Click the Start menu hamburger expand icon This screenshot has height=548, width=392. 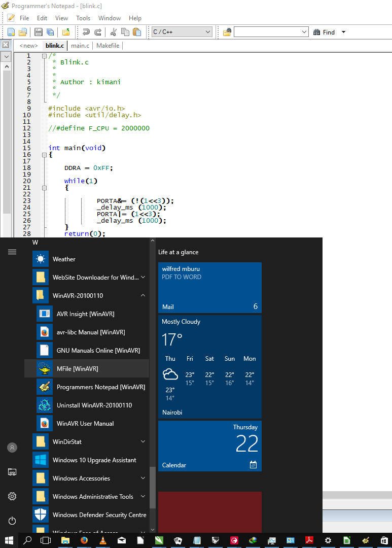tap(12, 252)
